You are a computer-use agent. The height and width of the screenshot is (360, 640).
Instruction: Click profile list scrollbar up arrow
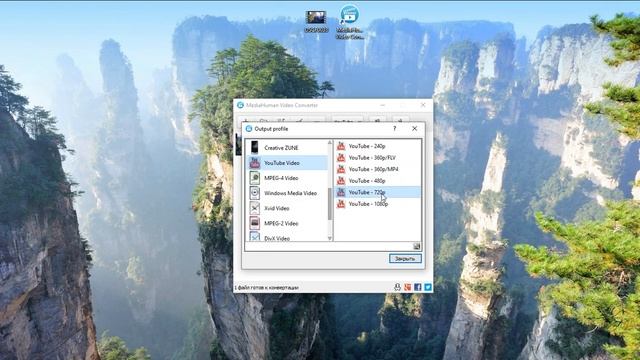[330, 142]
